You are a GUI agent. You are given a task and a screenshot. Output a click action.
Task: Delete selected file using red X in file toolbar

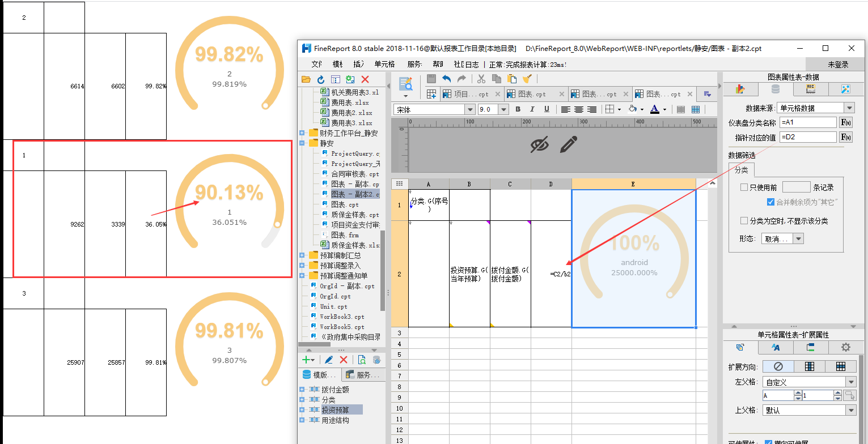(365, 80)
